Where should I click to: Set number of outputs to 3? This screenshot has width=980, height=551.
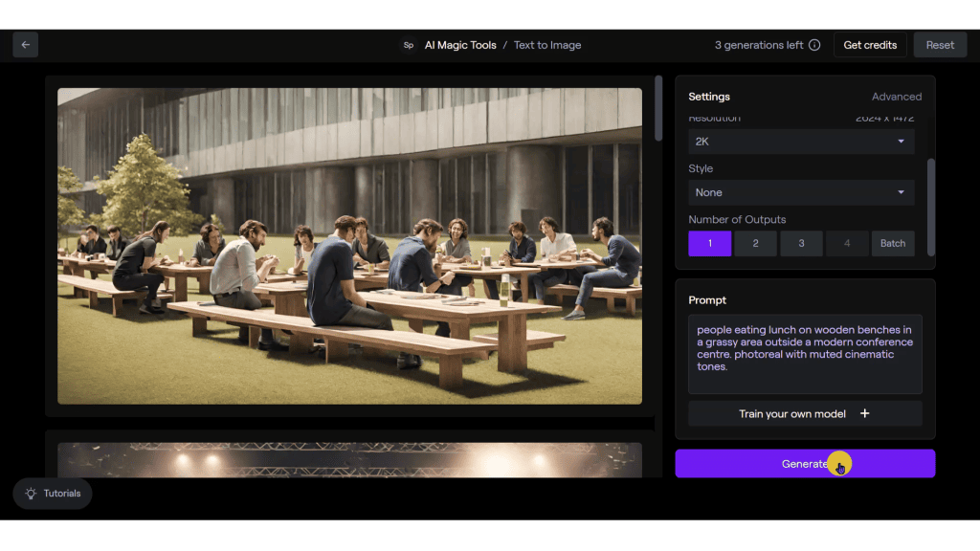coord(801,243)
